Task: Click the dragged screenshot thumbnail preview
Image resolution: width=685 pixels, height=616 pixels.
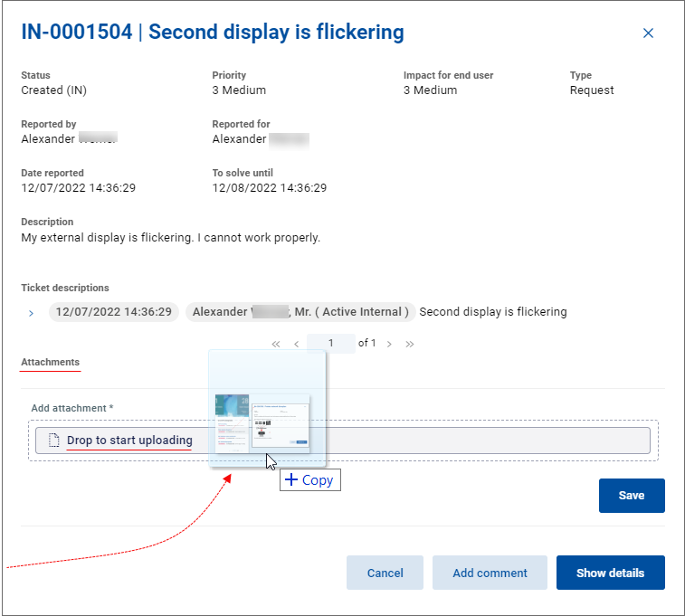Action: pos(262,422)
